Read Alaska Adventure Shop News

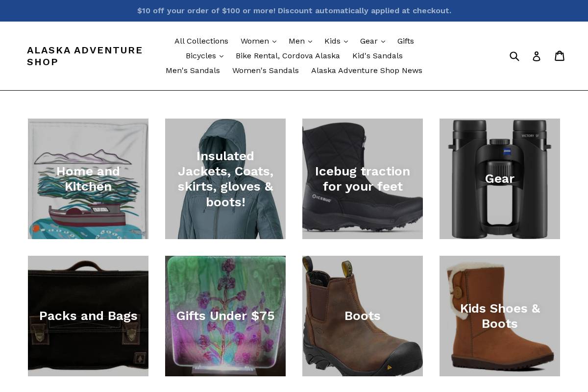pyautogui.click(x=367, y=71)
